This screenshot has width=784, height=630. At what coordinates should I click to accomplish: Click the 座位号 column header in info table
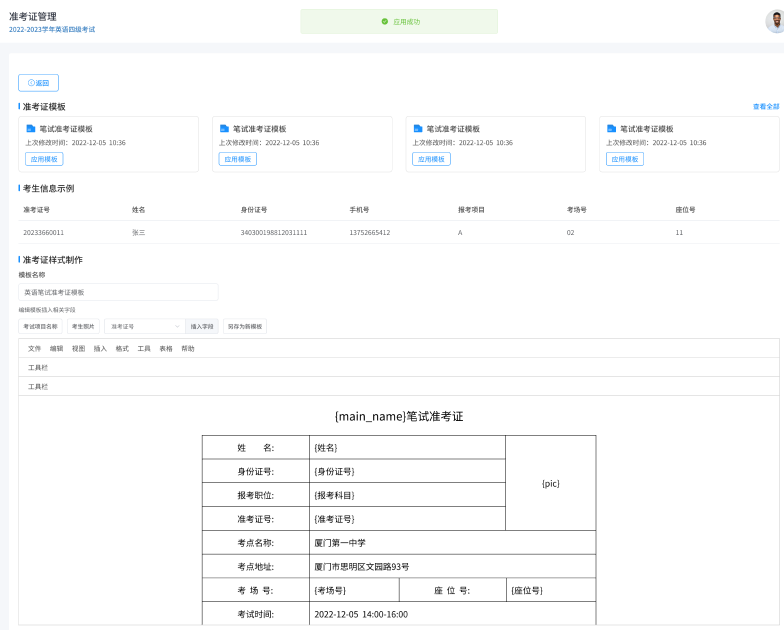[x=686, y=210]
